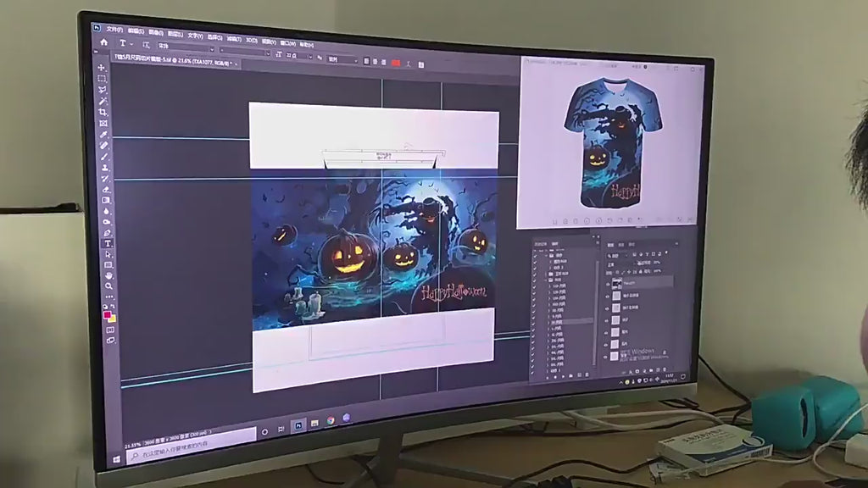Click the red text color swatch
The width and height of the screenshot is (868, 488).
[395, 64]
